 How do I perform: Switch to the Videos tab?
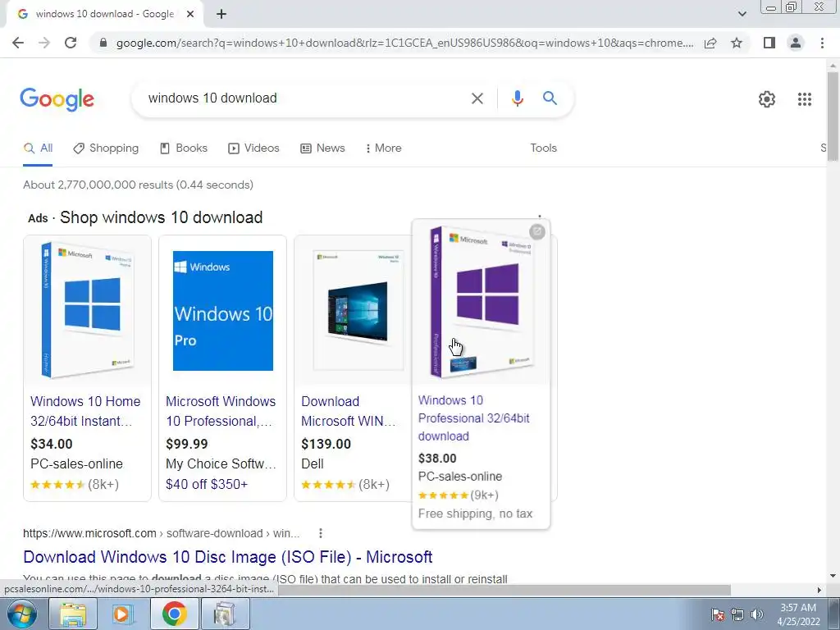pyautogui.click(x=254, y=148)
